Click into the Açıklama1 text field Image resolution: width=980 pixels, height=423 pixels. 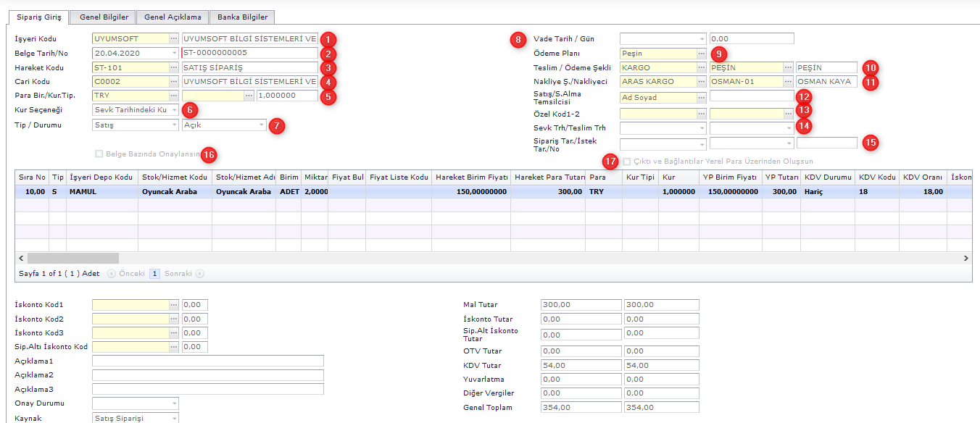coord(207,361)
